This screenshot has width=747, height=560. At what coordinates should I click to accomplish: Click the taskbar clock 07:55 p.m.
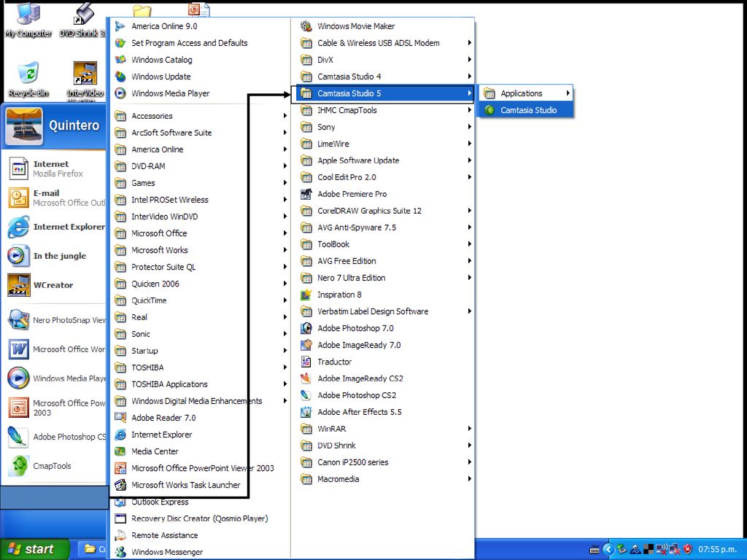point(718,549)
